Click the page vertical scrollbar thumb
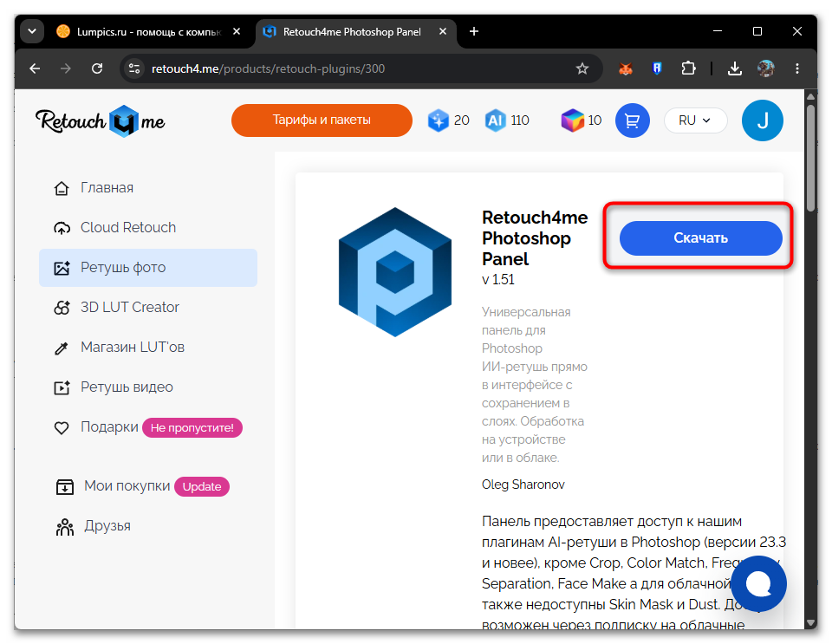This screenshot has width=832, height=644. pos(810,158)
